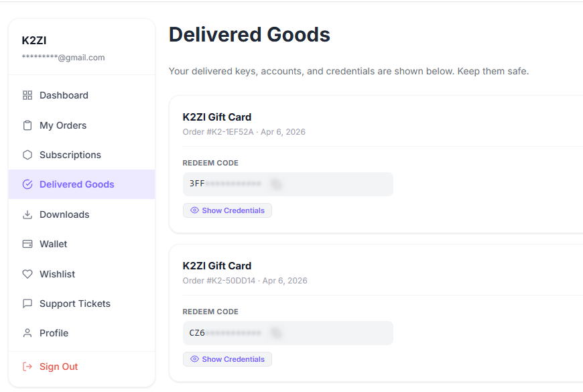Image resolution: width=583 pixels, height=392 pixels.
Task: Click the Wishlist heart icon
Action: point(27,274)
